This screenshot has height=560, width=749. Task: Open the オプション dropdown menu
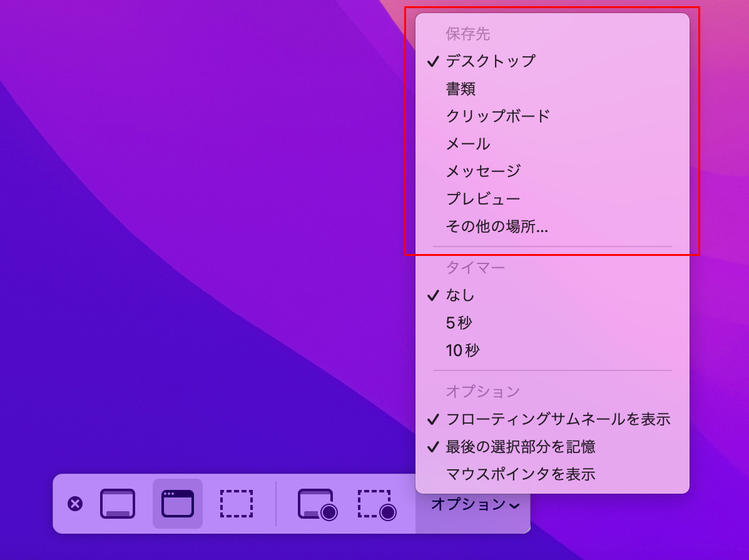472,504
